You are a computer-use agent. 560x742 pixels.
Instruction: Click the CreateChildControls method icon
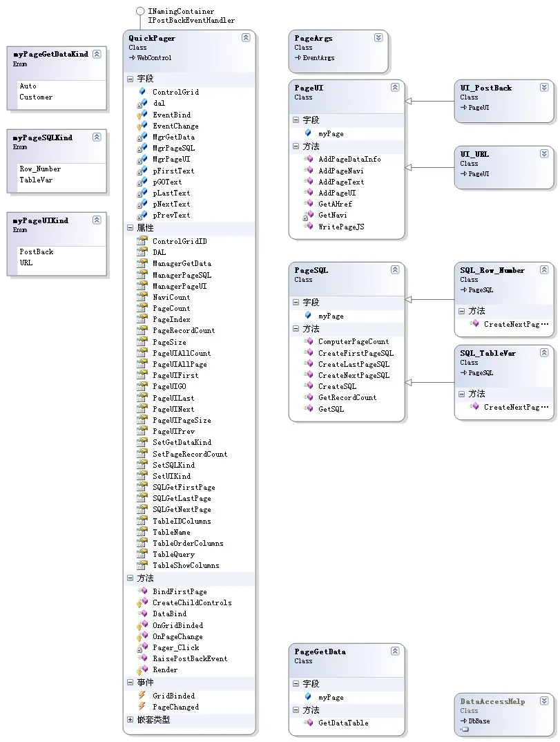142,602
